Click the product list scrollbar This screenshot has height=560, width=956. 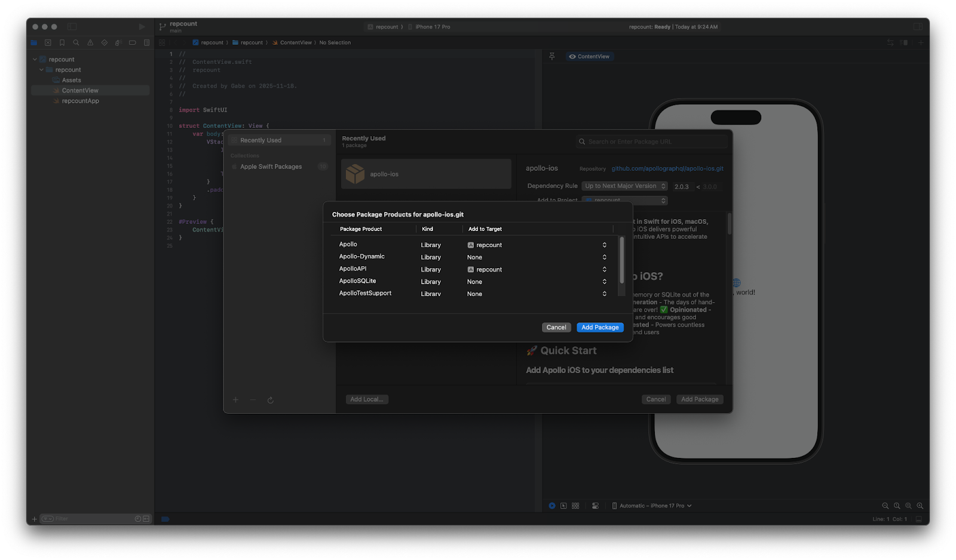(x=621, y=260)
